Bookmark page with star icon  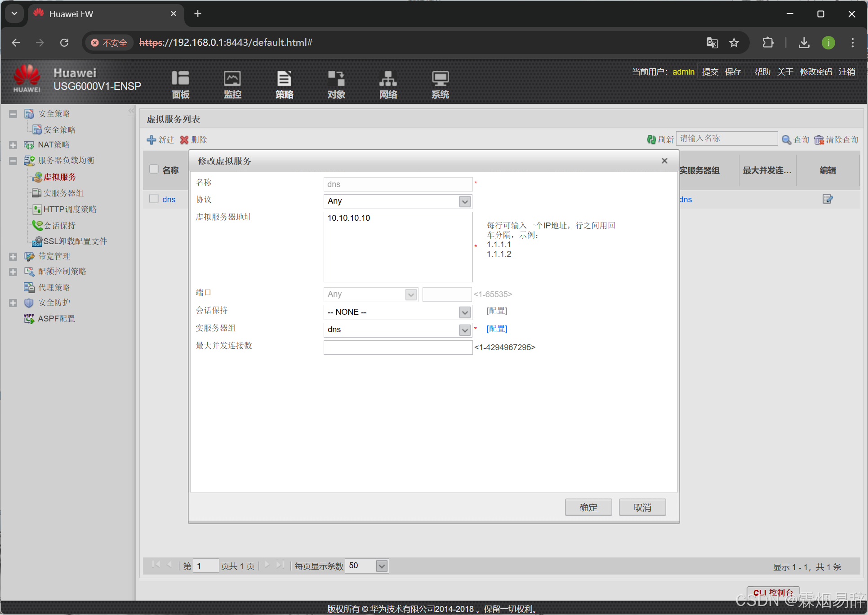(734, 43)
